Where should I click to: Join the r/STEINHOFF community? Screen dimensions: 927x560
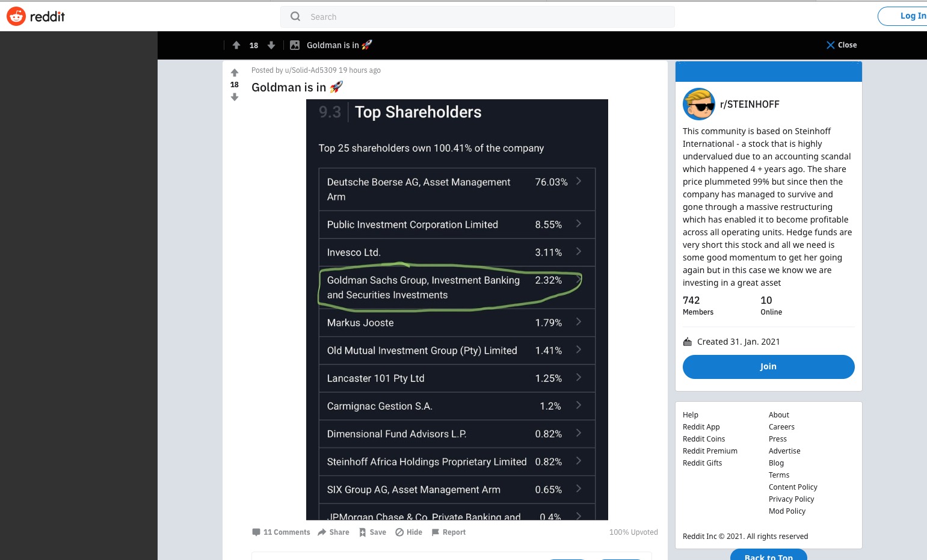click(768, 367)
